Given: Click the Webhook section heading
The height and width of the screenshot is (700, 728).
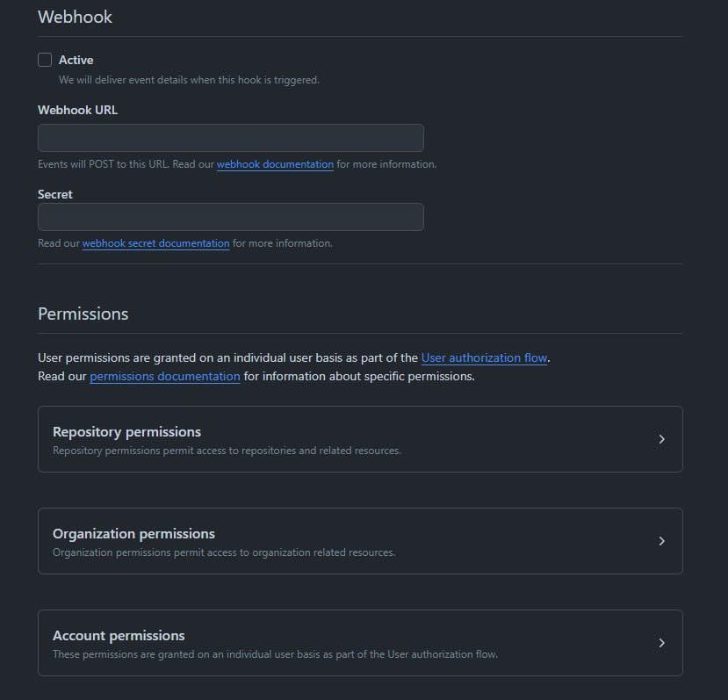Looking at the screenshot, I should [75, 17].
